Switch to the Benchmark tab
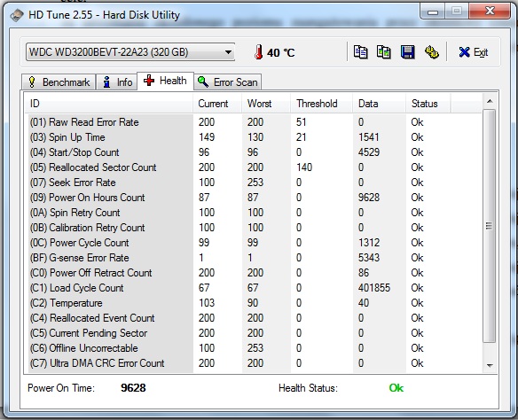This screenshot has height=420, width=518. click(59, 82)
